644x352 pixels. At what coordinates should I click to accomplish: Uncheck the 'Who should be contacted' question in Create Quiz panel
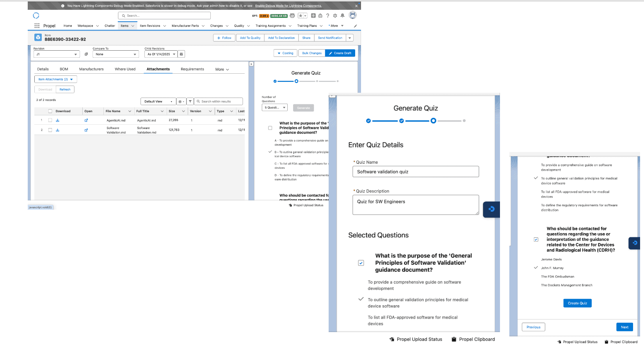pyautogui.click(x=536, y=239)
